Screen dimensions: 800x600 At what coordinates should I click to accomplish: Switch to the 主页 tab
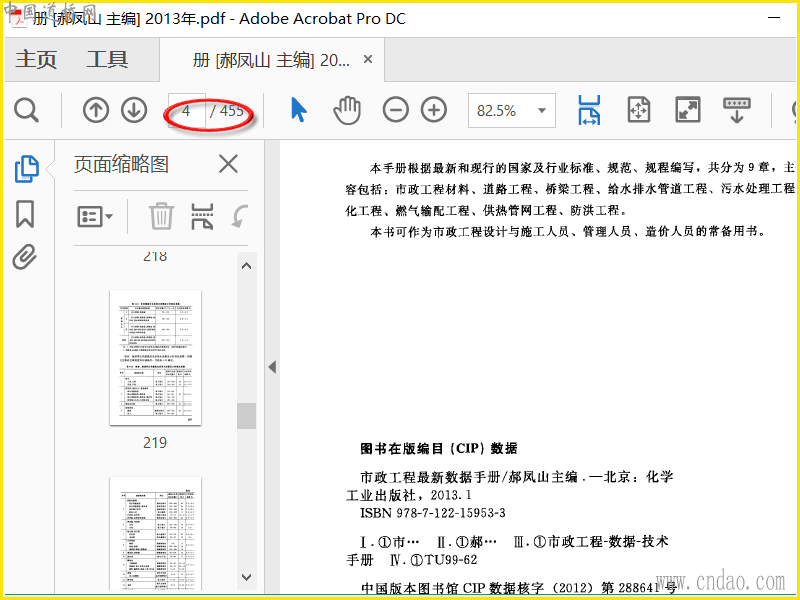[x=36, y=59]
